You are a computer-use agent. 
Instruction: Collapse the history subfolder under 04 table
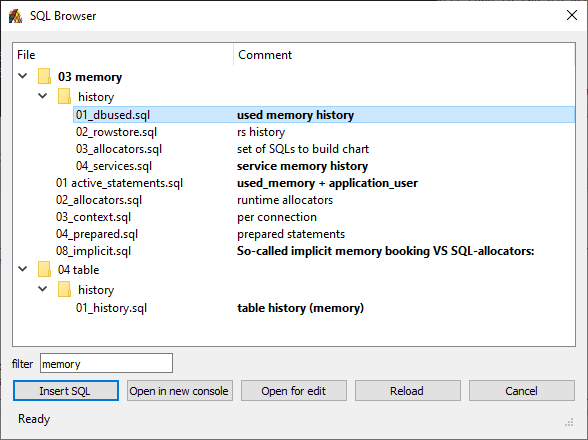(x=43, y=289)
